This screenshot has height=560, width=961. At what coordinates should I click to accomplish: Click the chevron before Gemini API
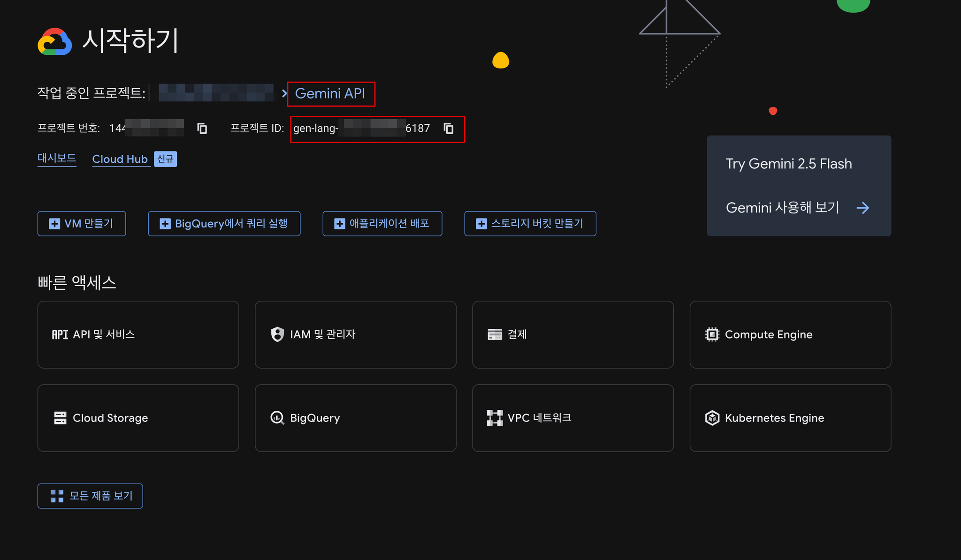pos(284,93)
